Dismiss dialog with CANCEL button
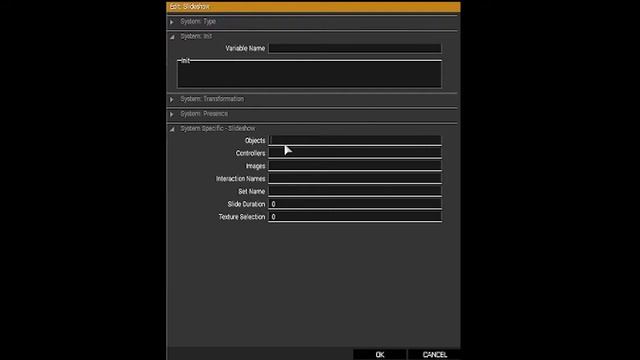Image resolution: width=640 pixels, height=360 pixels. [434, 354]
